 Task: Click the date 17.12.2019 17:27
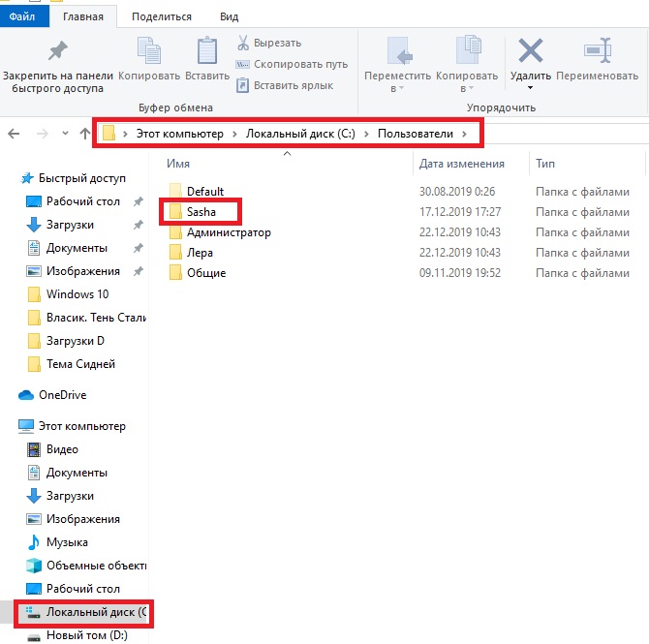coord(460,212)
